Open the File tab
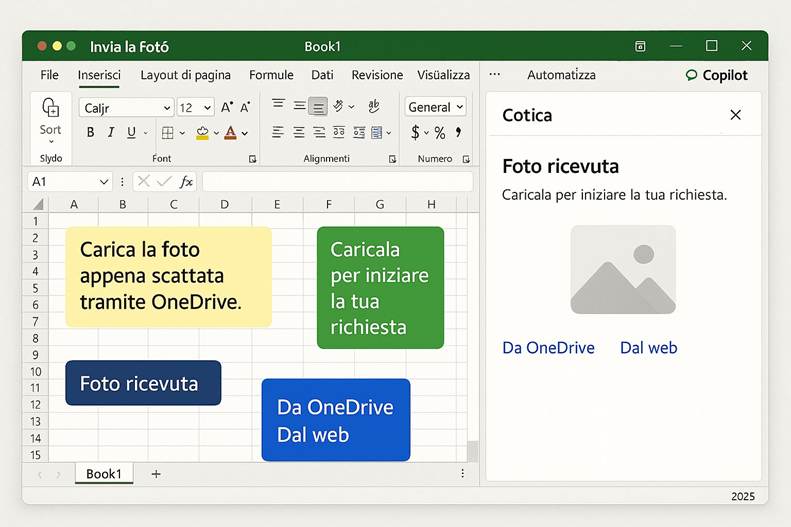 (x=49, y=75)
